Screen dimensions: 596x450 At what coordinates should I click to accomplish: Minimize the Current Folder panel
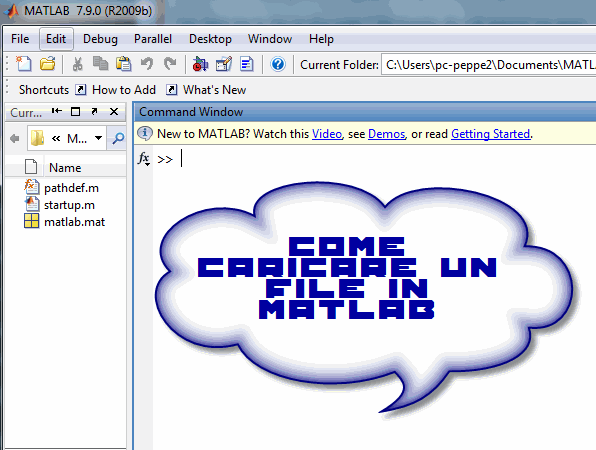point(57,111)
